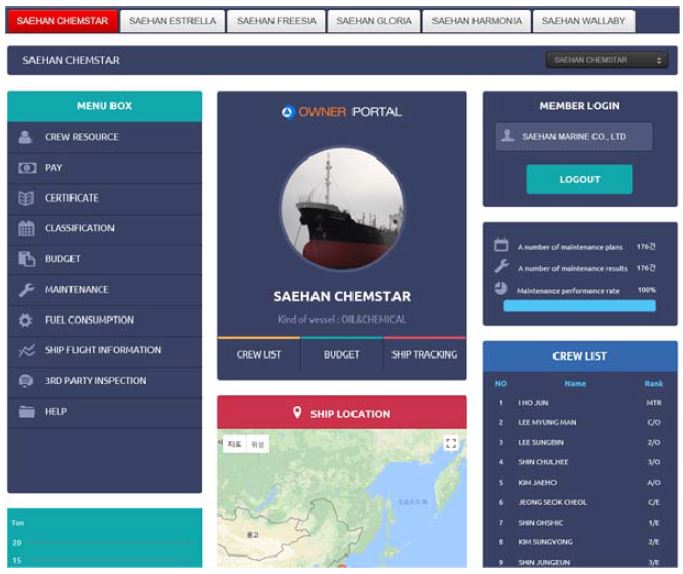
Task: Open the PAY menu item
Action: pos(105,168)
